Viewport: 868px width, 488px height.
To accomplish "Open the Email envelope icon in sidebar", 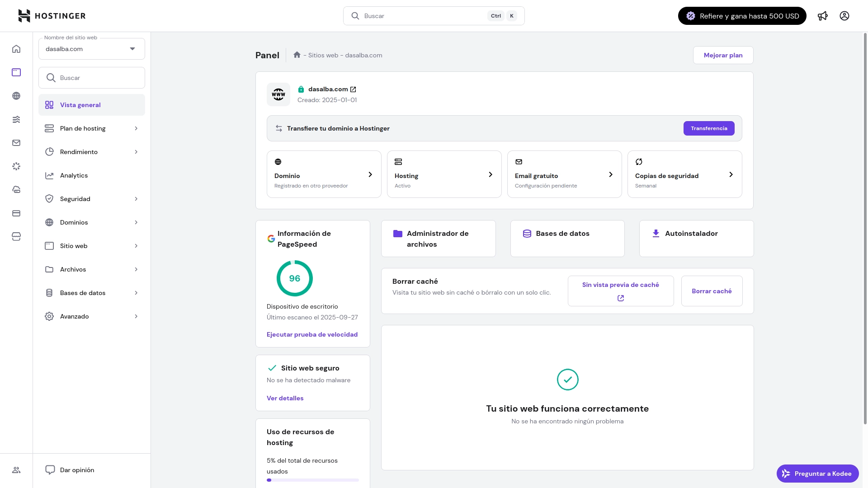I will pyautogui.click(x=16, y=143).
